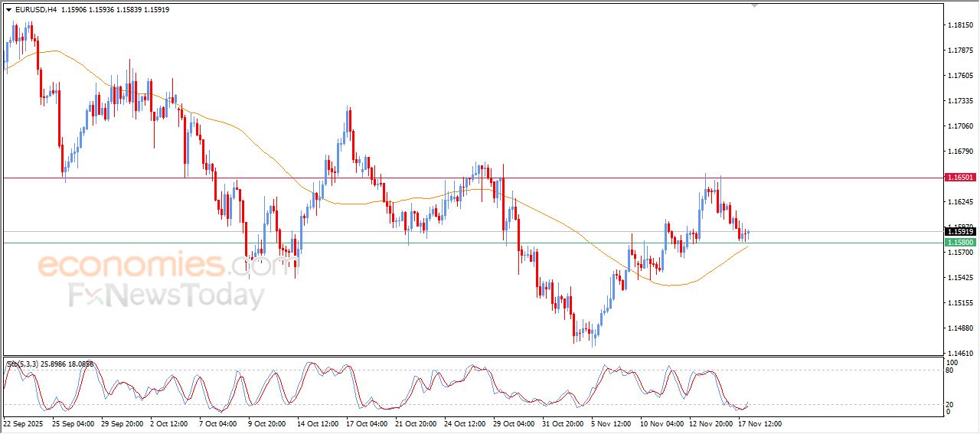Click the 1.14880 price axis label

point(959,328)
